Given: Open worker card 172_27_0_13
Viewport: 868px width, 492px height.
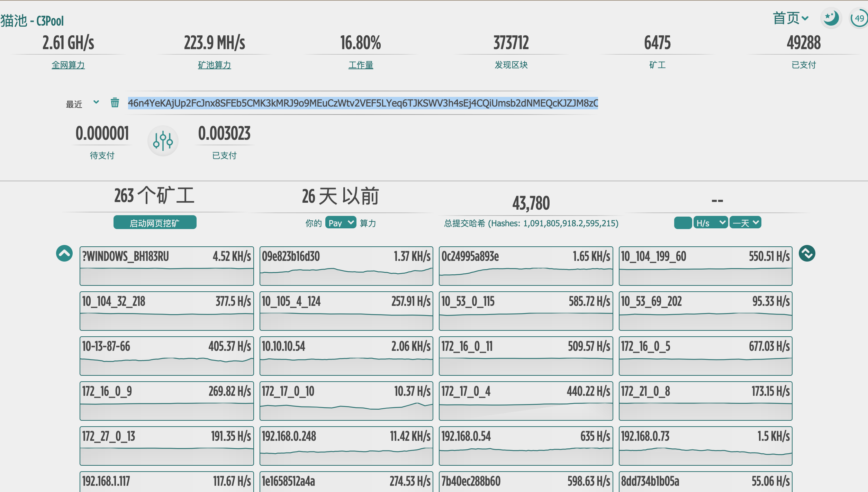Looking at the screenshot, I should (167, 446).
